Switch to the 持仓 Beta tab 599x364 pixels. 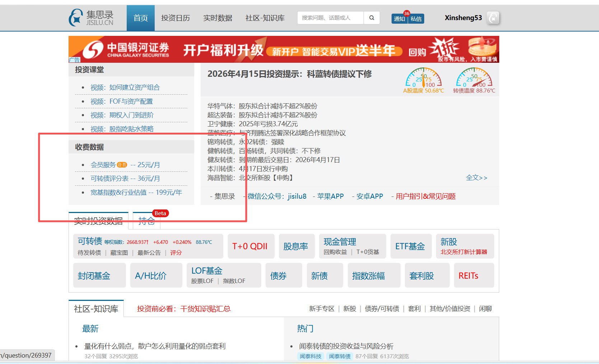pyautogui.click(x=146, y=221)
